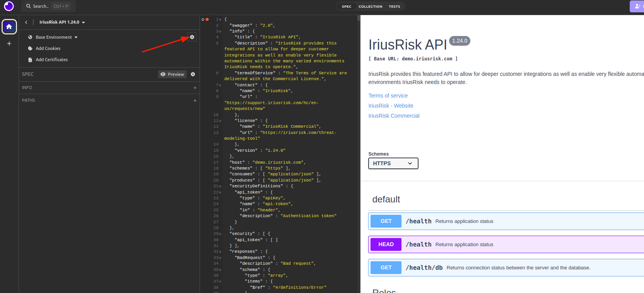Open the HTTPS schemes dropdown

[393, 163]
